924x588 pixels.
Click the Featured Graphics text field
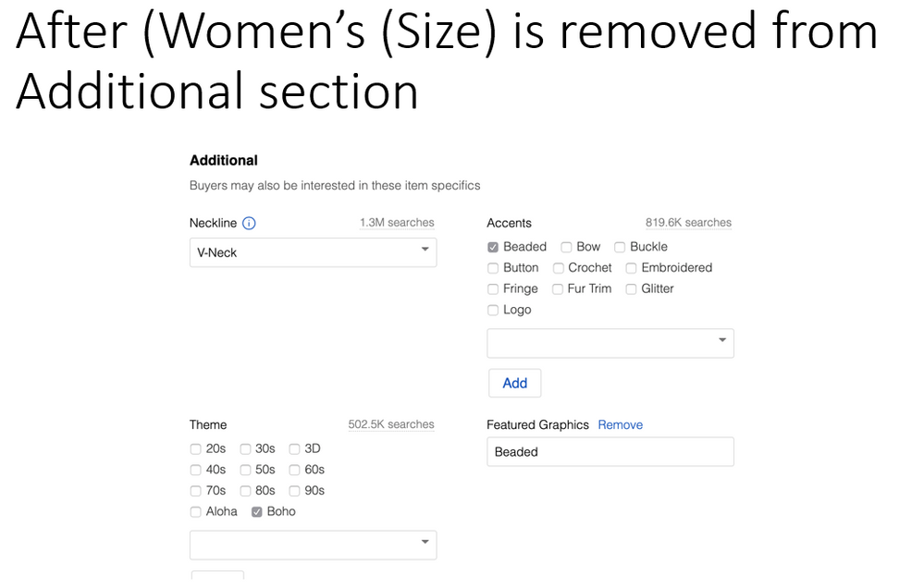(610, 452)
